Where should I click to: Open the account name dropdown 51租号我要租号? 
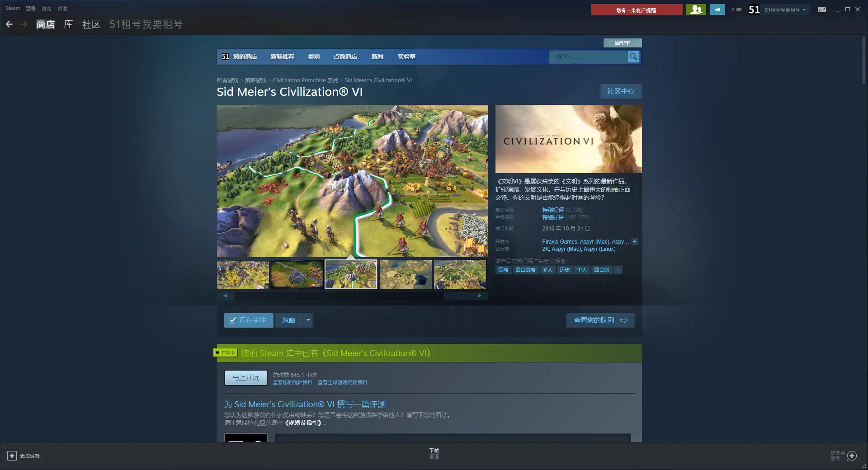[785, 10]
